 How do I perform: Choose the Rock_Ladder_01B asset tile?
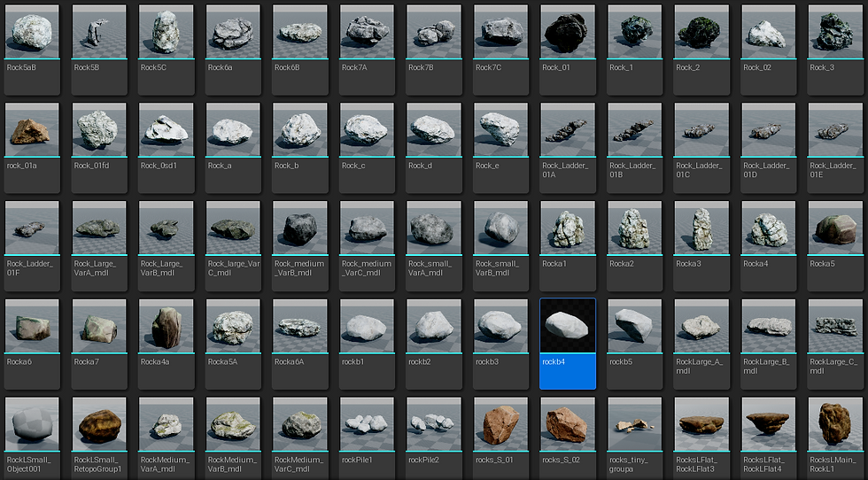click(635, 148)
